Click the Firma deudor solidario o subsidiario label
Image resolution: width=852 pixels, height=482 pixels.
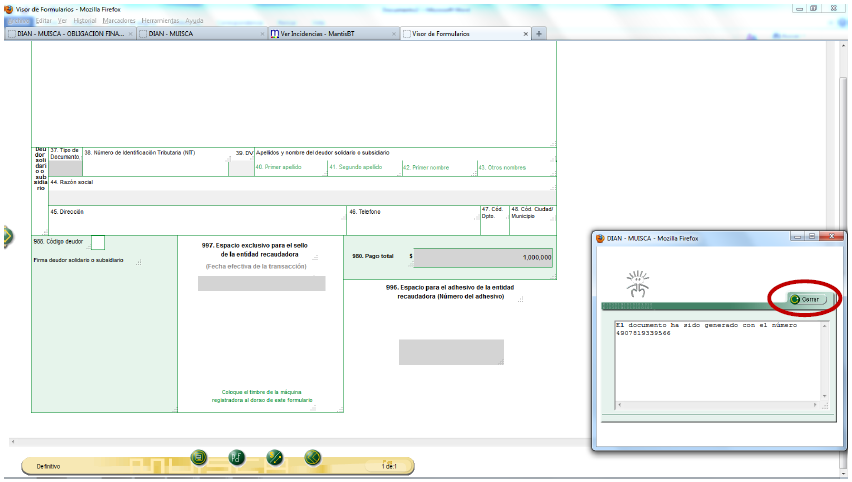[78, 260]
